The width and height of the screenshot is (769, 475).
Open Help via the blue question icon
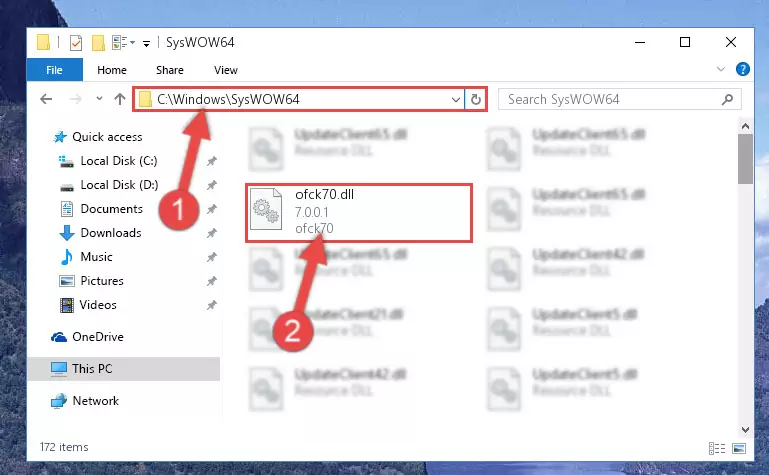pyautogui.click(x=743, y=69)
